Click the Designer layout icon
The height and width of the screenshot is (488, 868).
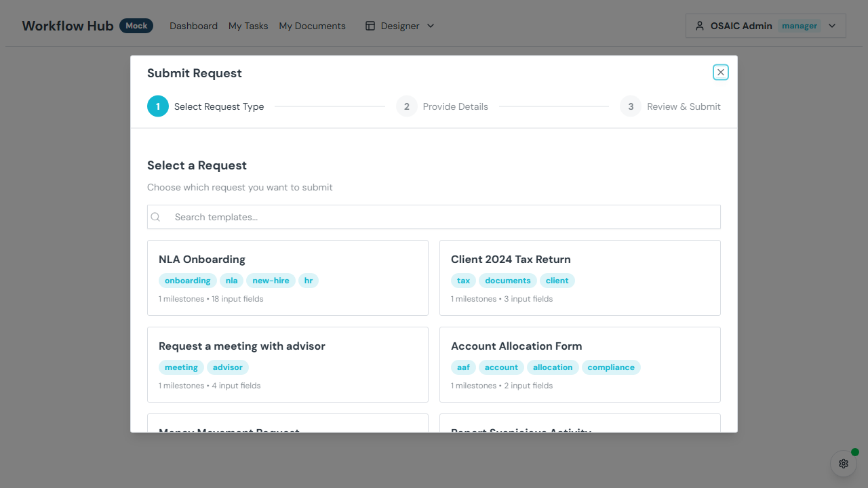coord(370,26)
